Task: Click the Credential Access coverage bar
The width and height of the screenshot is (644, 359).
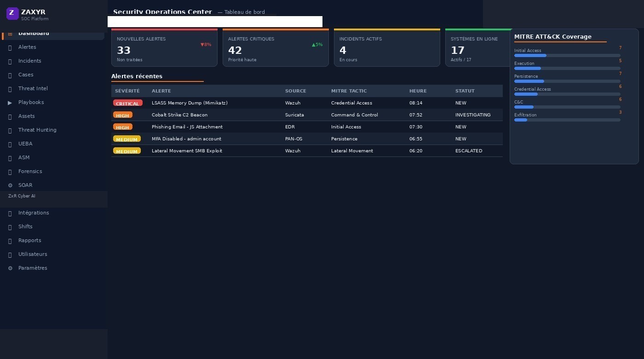Action: coord(567,94)
